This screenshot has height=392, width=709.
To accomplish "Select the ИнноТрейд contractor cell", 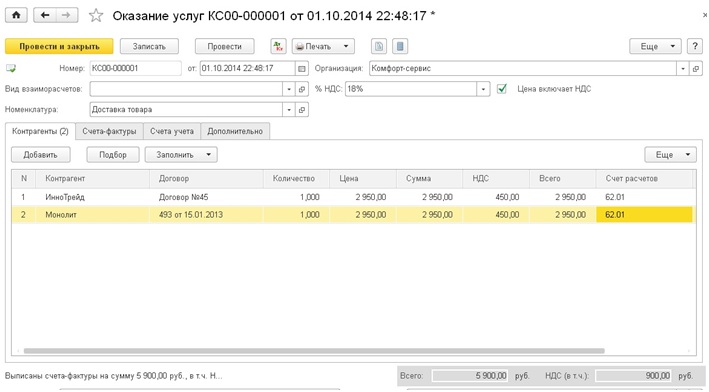I will pos(92,197).
